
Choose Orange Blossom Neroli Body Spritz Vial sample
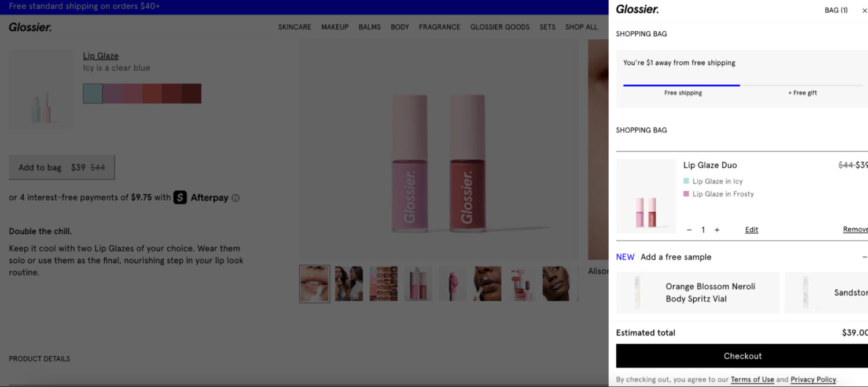pyautogui.click(x=697, y=293)
